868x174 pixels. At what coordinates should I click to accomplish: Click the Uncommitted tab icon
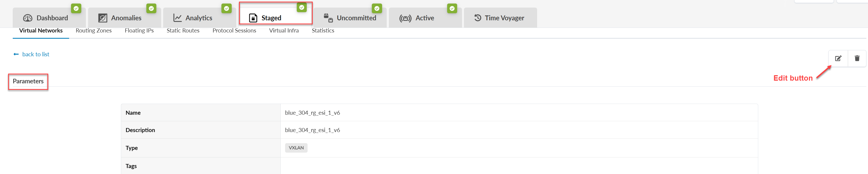pyautogui.click(x=328, y=18)
